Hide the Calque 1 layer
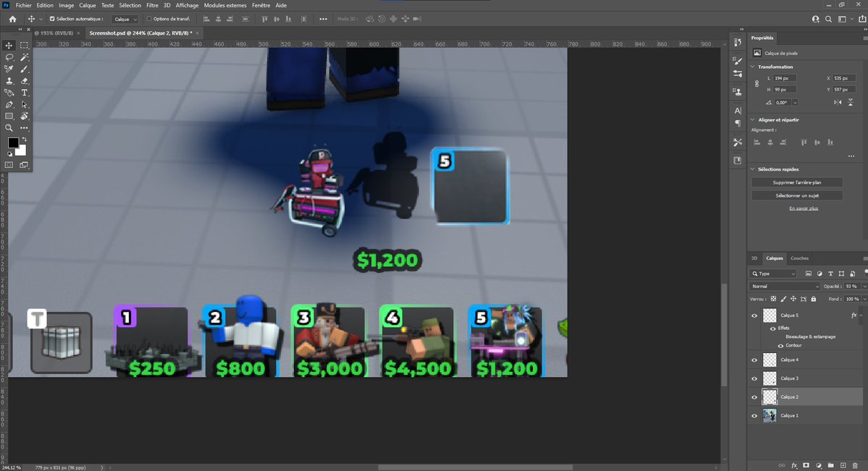 click(754, 416)
